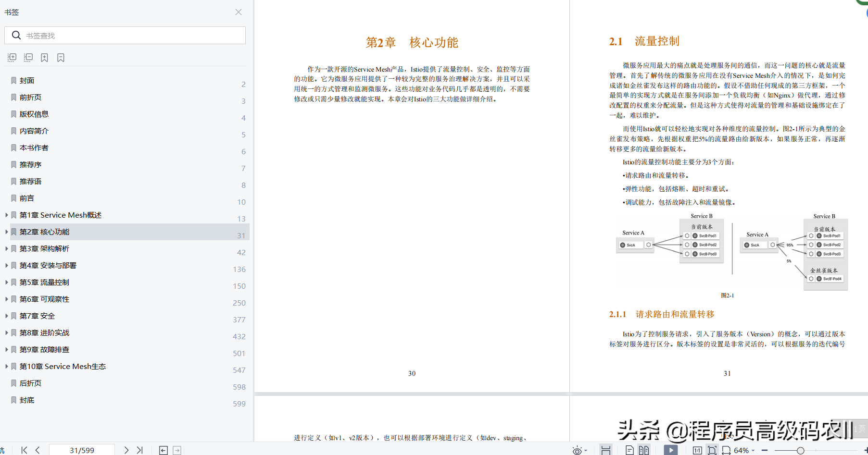Screen dimensions: 868x455
Task: Open the 推荐语 bookmark
Action: click(30, 181)
